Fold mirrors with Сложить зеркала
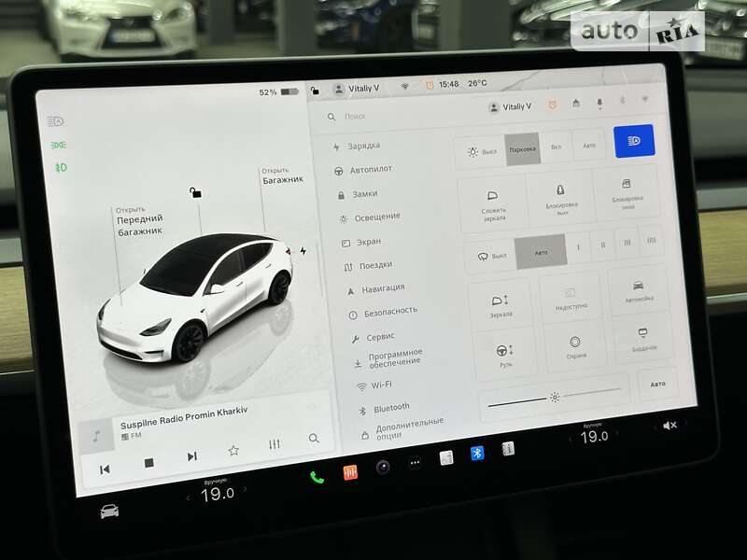Screen dimensions: 747x560 tap(494, 205)
